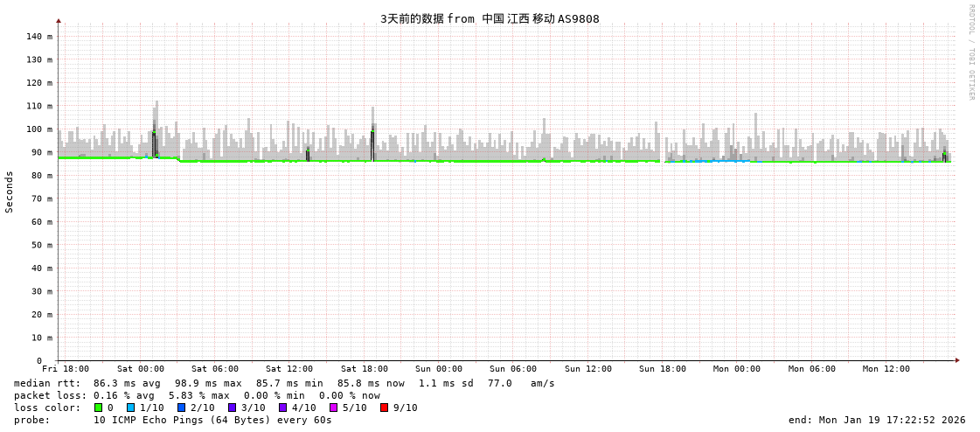The image size is (980, 432).
Task: Click the 140 m y-axis label
Action: [39, 37]
